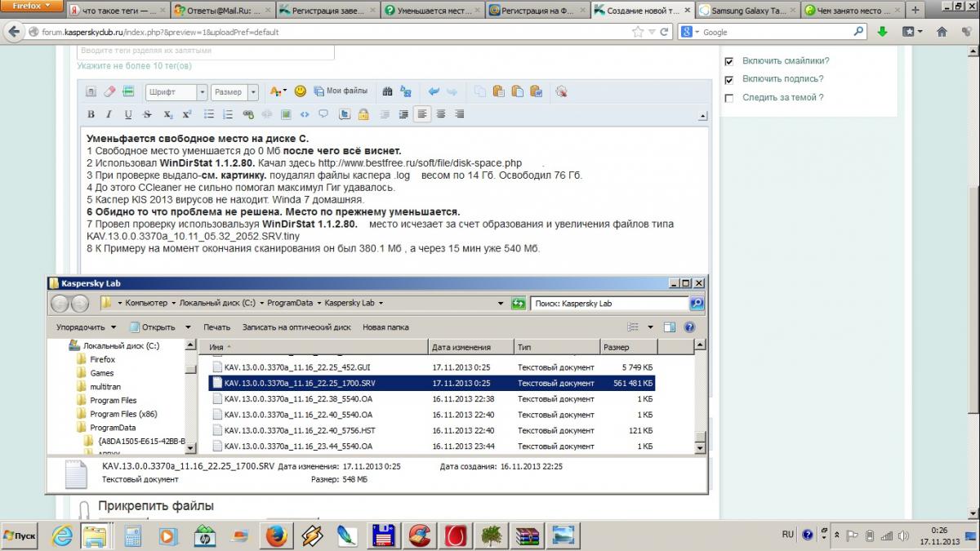Viewport: 980px width, 551px height.
Task: Toggle the preview pane in Explorer
Action: click(670, 327)
